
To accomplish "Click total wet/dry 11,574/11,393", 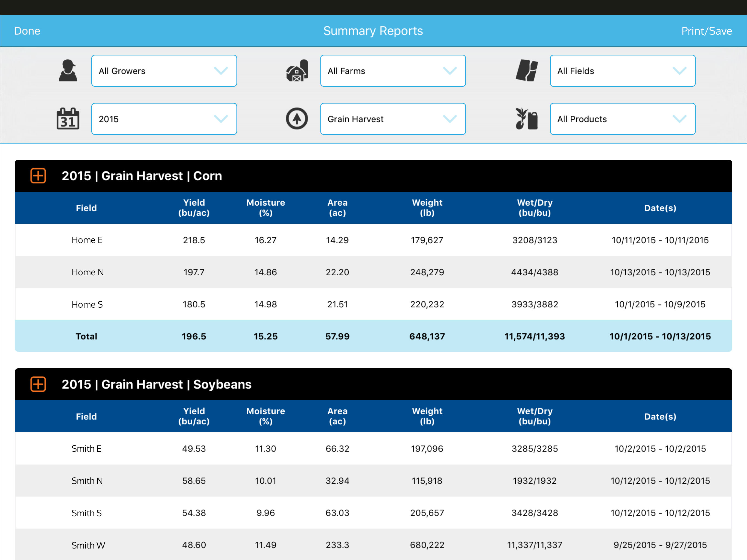I will [535, 336].
